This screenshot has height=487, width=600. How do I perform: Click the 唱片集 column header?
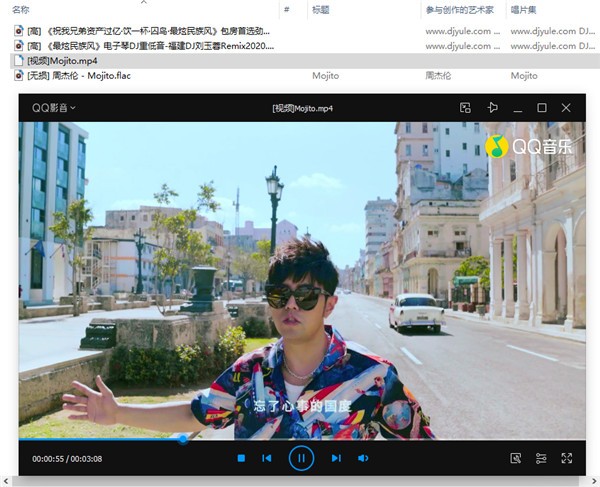coord(524,9)
